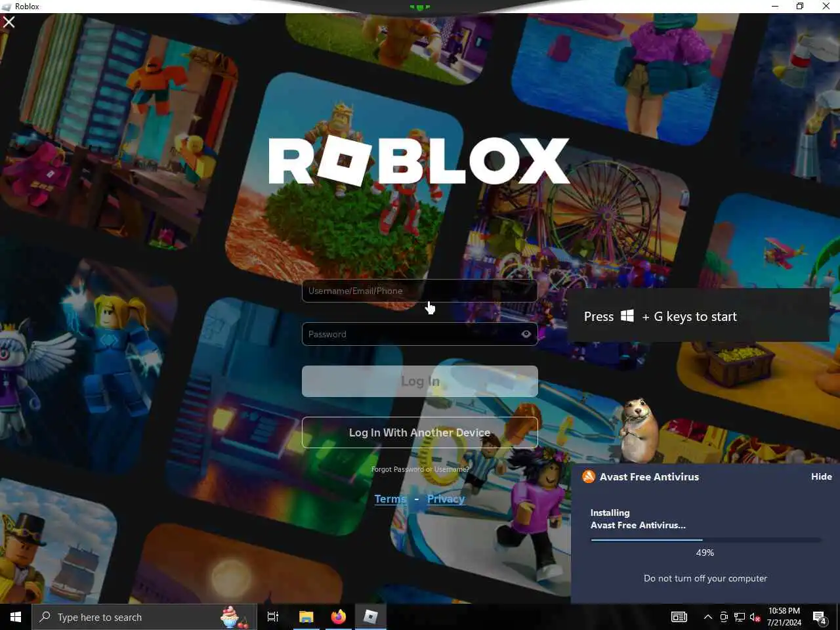
Task: Hide the Avast Free Antivirus popup
Action: coord(821,476)
